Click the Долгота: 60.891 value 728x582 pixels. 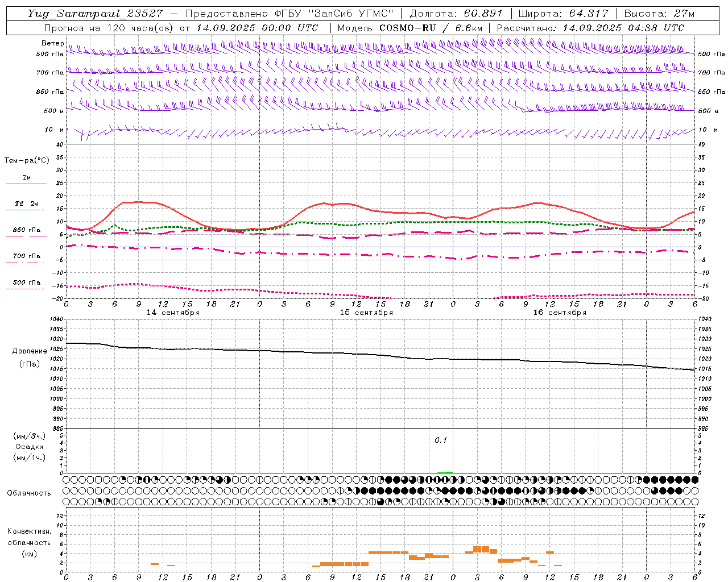pos(456,14)
